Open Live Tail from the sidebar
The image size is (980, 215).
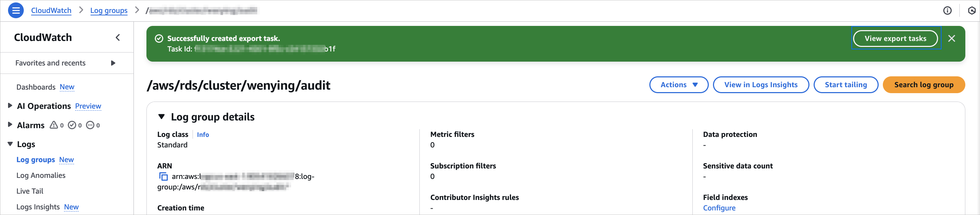pos(30,191)
